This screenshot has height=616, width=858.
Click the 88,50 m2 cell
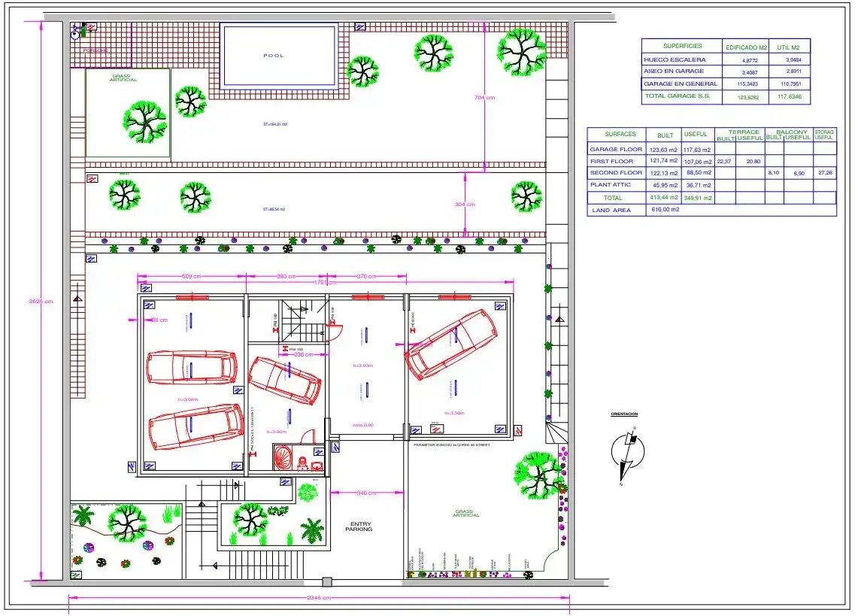tap(699, 172)
